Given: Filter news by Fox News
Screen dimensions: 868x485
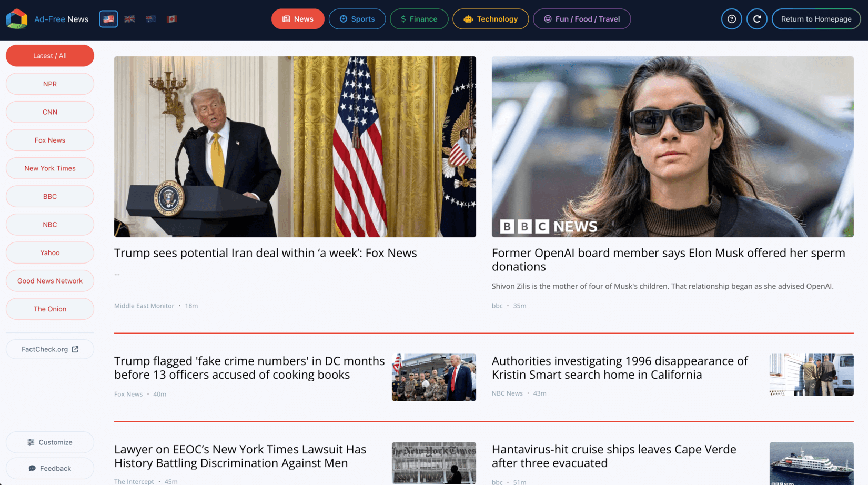Looking at the screenshot, I should point(50,140).
